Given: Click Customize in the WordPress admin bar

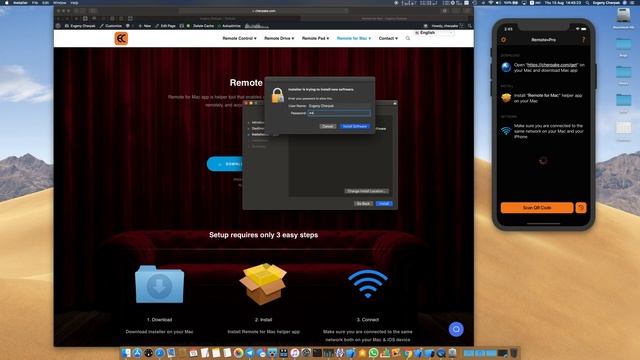Looking at the screenshot, I should point(111,26).
